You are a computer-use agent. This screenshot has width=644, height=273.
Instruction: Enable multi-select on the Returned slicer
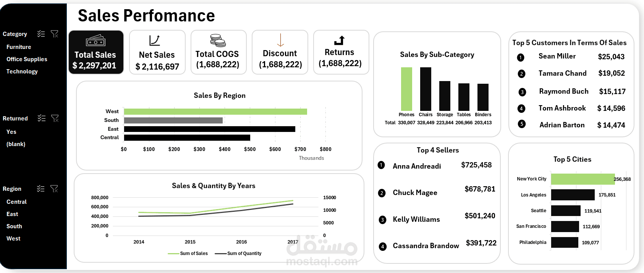[x=41, y=118]
